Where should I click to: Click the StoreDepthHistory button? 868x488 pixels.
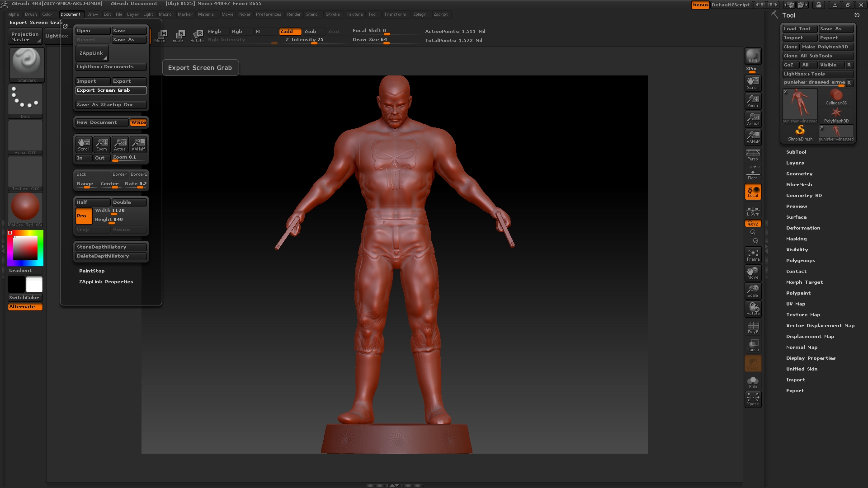pyautogui.click(x=111, y=247)
